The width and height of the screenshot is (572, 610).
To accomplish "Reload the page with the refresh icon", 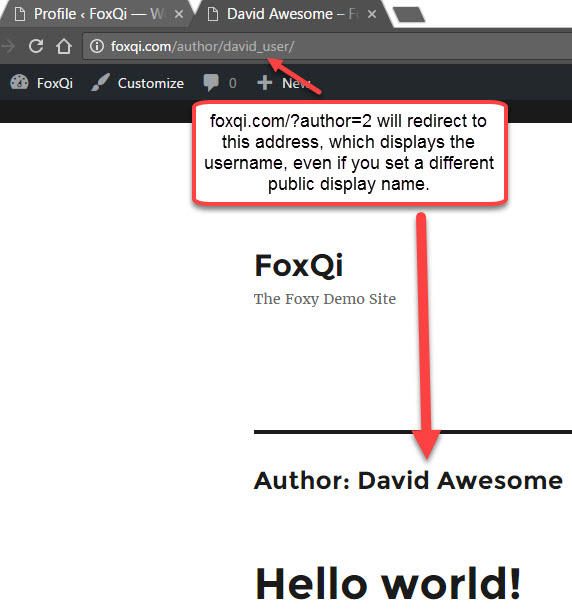I will point(36,46).
